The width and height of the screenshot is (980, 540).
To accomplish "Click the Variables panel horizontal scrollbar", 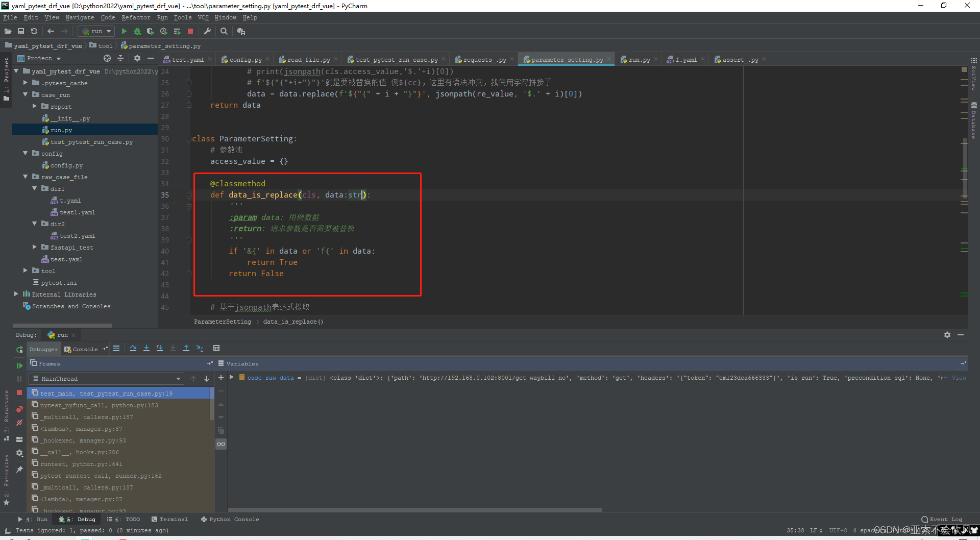I will 414,509.
